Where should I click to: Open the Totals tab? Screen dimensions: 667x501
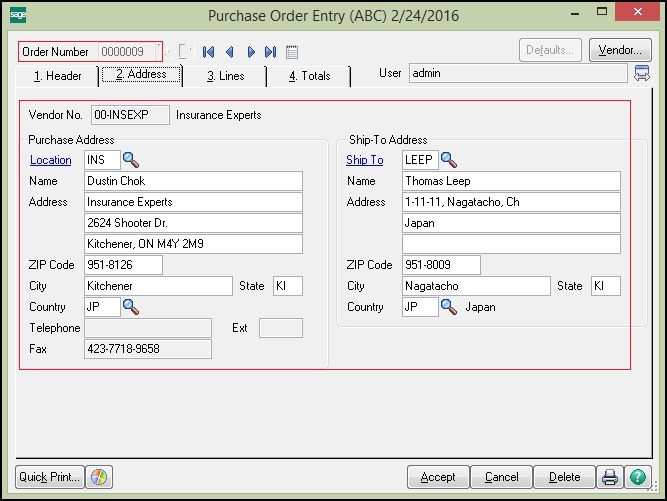(309, 75)
